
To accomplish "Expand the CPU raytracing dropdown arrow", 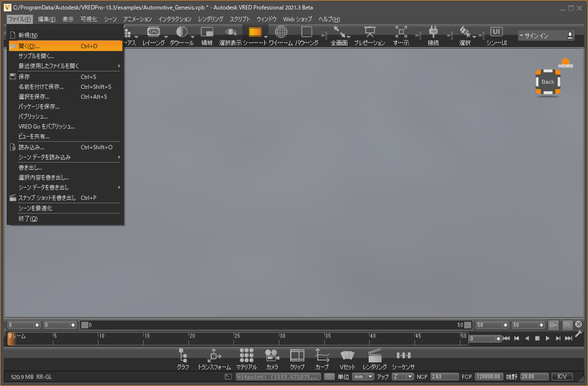I will [x=166, y=37].
